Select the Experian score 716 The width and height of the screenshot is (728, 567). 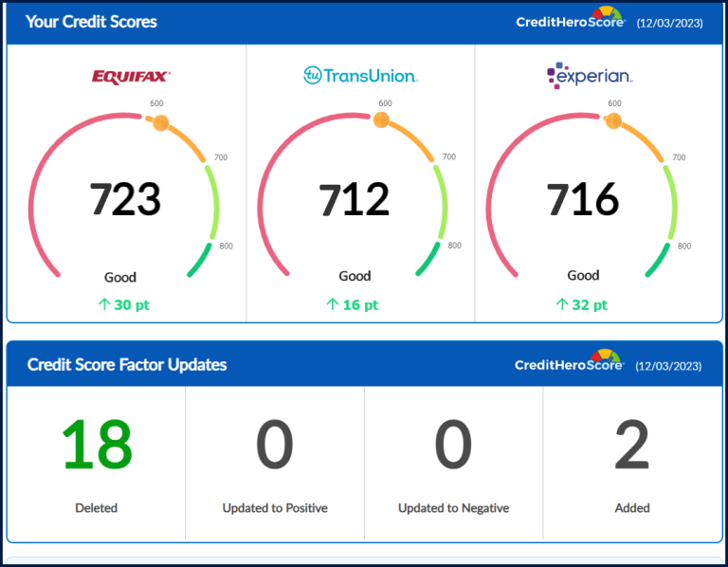coord(582,200)
